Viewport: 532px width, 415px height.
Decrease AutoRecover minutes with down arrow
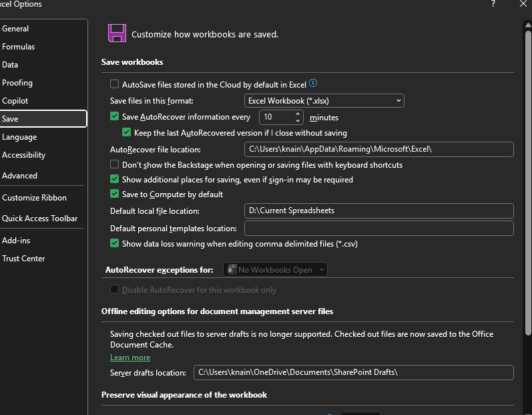[x=298, y=120]
